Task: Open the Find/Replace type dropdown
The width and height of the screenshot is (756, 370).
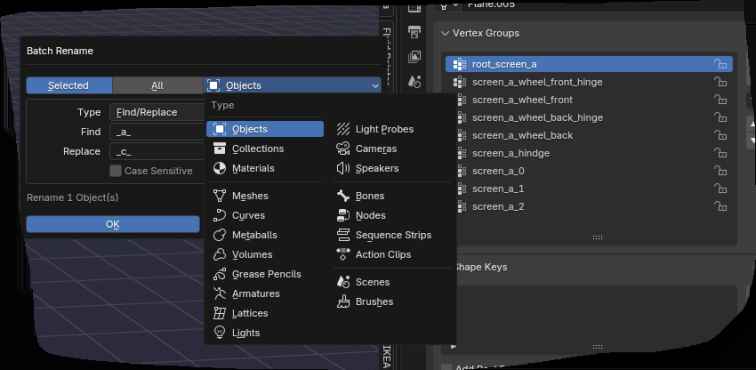Action: click(x=157, y=112)
